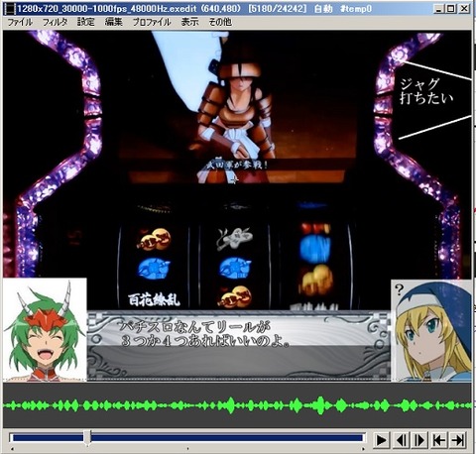Click the seek bar slider thumb
Screen dimensions: 476x454
pos(87,438)
